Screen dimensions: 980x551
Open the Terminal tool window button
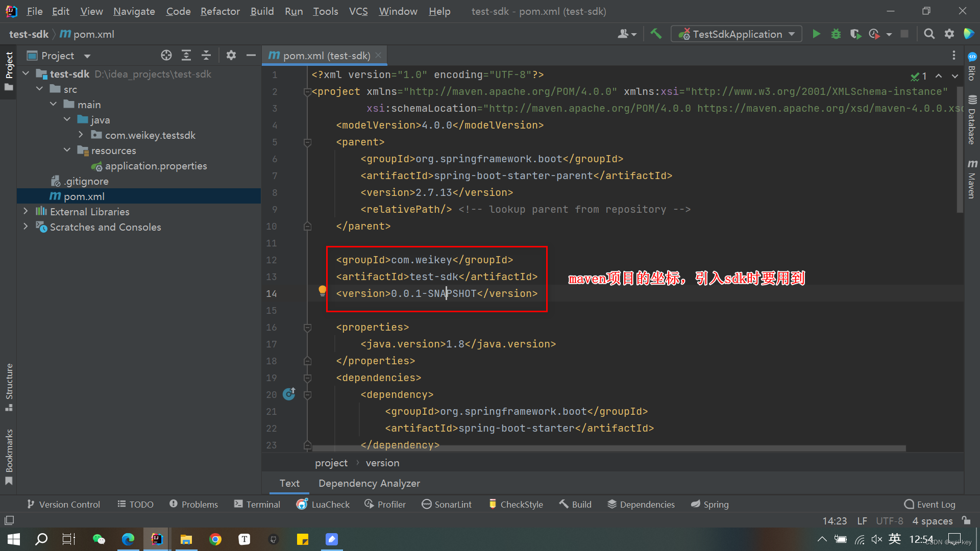pos(257,504)
